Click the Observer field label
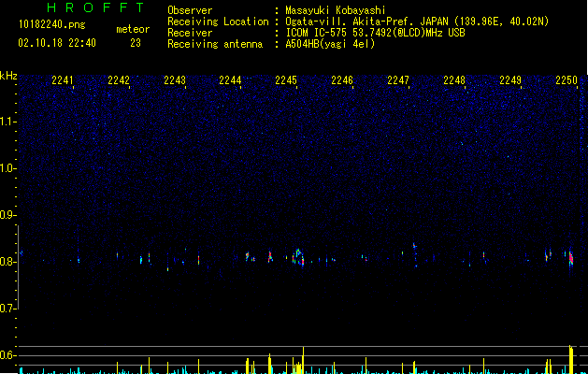This screenshot has height=374, width=588. click(x=190, y=10)
